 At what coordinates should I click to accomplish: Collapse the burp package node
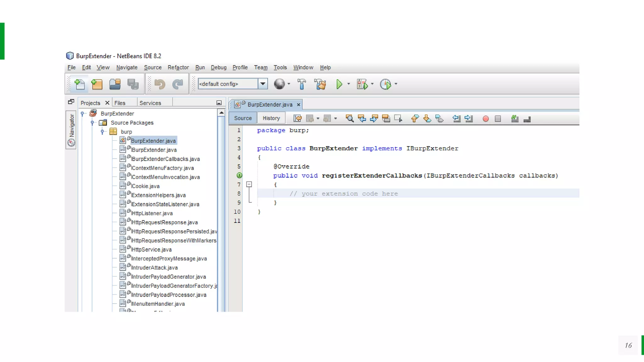pos(103,132)
